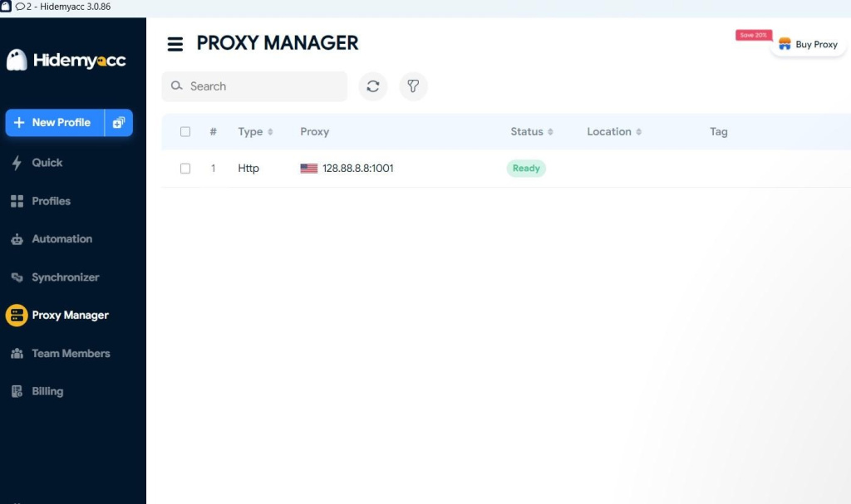Click the Billing receipt icon
Viewport: 851px width, 504px height.
tap(17, 391)
